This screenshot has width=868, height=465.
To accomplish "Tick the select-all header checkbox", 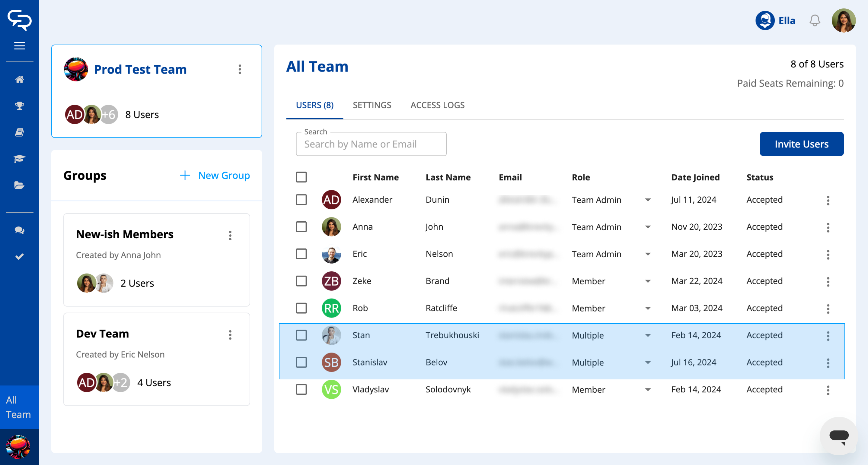I will click(301, 177).
